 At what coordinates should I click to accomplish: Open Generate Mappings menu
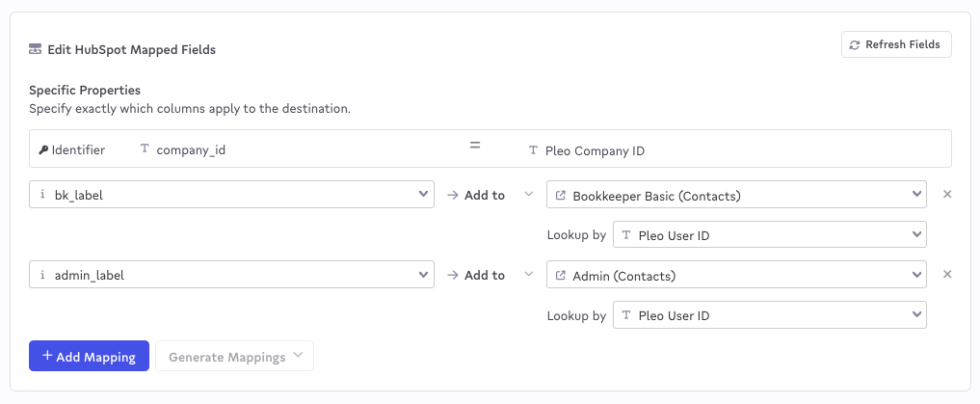point(234,356)
